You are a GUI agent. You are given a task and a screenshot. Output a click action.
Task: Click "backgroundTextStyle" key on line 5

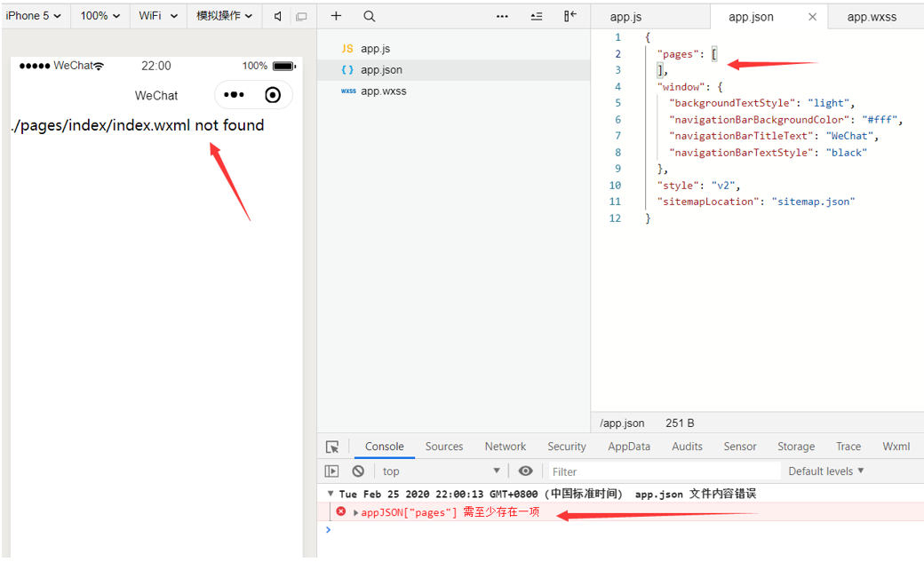pos(732,103)
